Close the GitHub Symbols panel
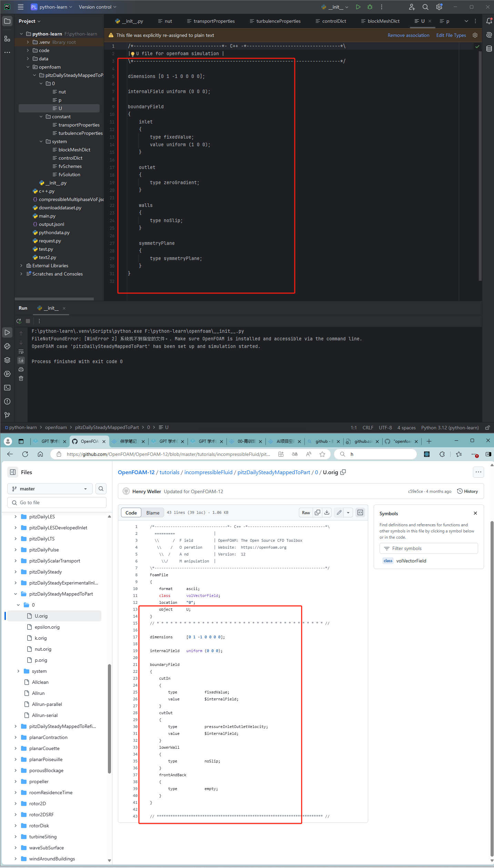Viewport: 494px width, 868px height. point(475,513)
